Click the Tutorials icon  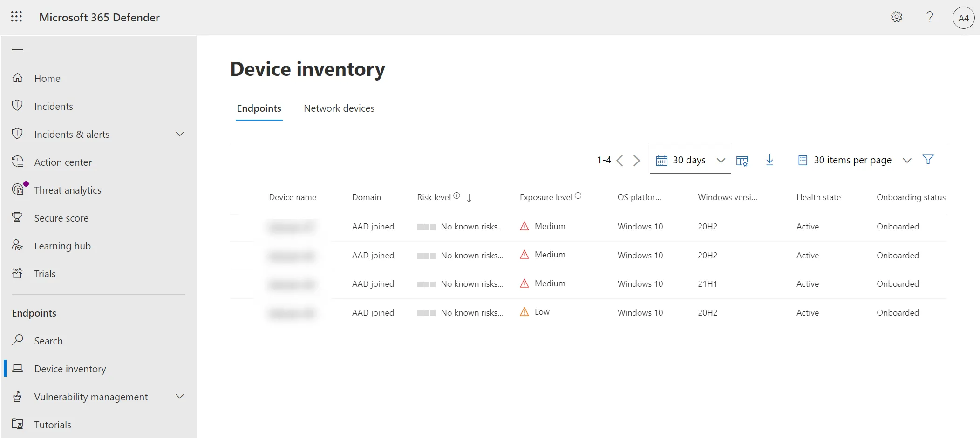[x=17, y=424]
